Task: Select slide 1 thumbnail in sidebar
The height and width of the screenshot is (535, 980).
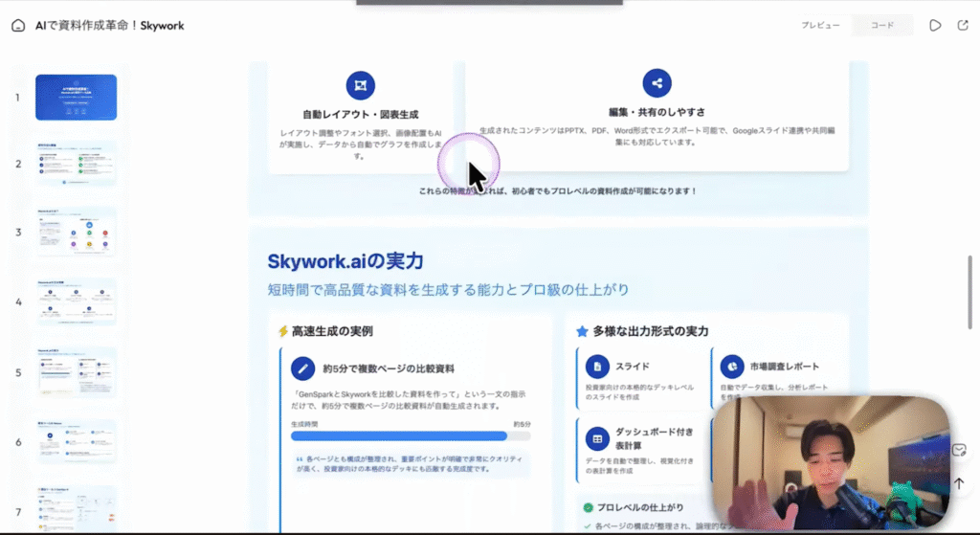Action: (77, 98)
